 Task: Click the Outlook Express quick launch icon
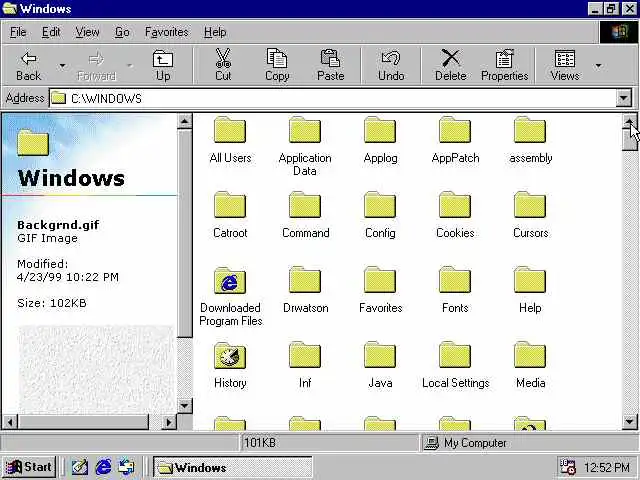pos(127,467)
